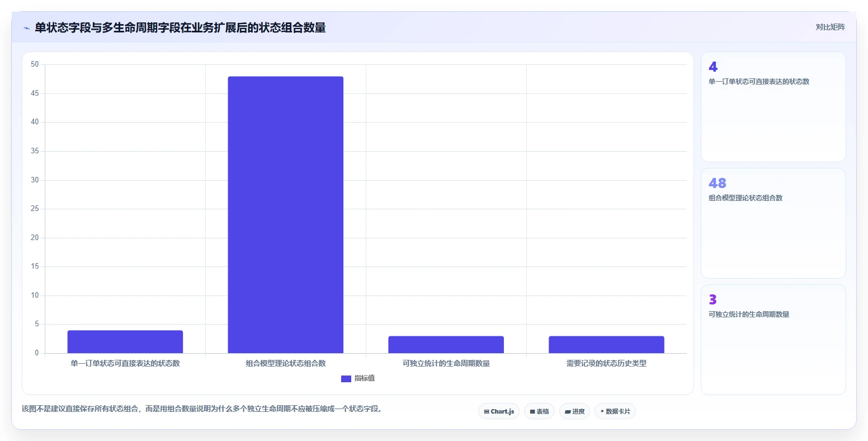868x441 pixels.
Task: Click the x-axis label 可独立统计的生命周期数量
Action: click(x=446, y=364)
